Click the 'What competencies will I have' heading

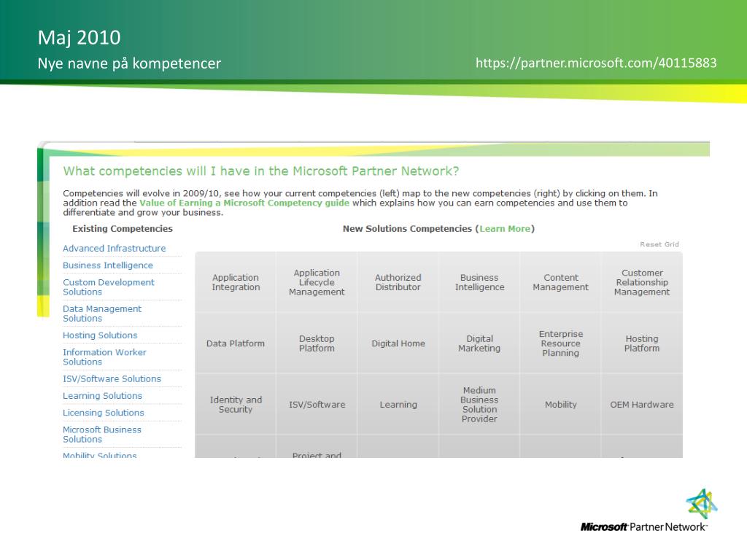[x=261, y=171]
